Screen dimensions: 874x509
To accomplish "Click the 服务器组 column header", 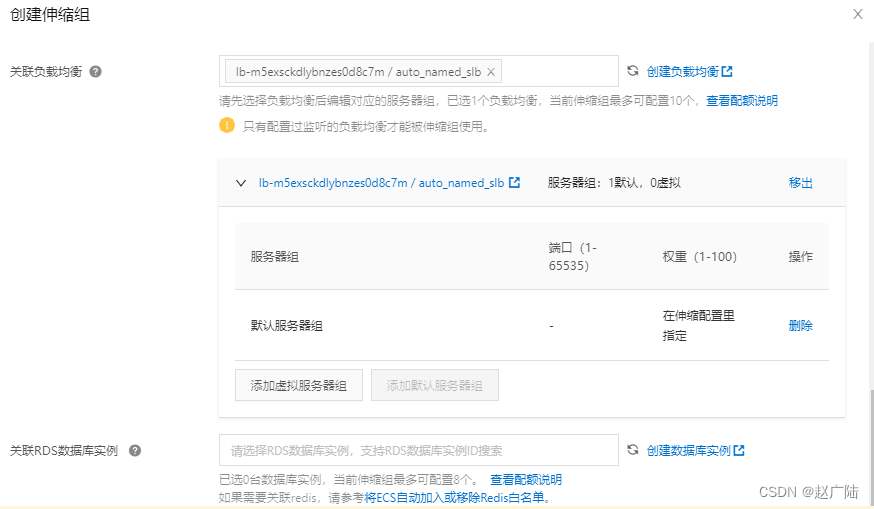I will (x=275, y=256).
